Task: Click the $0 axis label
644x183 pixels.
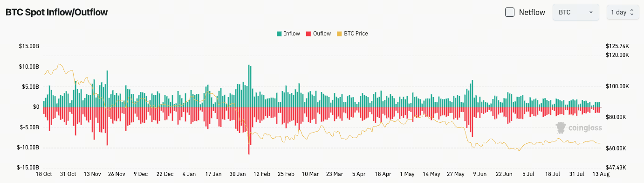Action: click(36, 107)
